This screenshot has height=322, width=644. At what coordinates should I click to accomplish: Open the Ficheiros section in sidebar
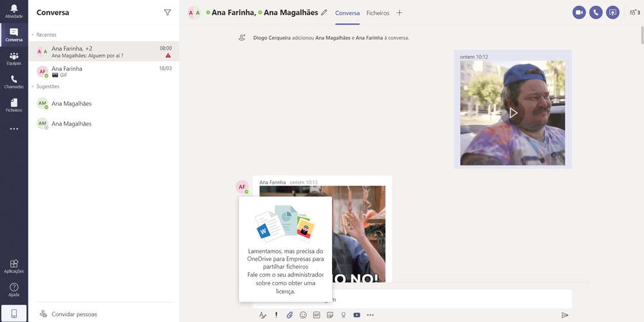coord(14,106)
